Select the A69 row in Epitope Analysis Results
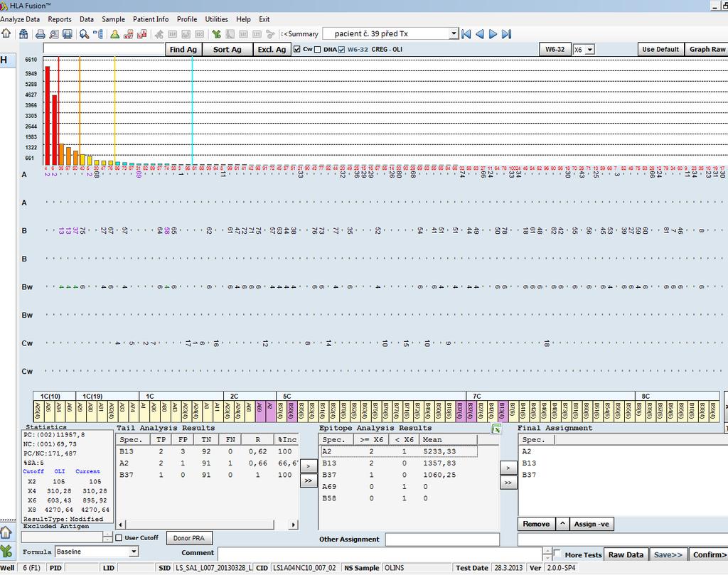This screenshot has width=728, height=575. 398,486
